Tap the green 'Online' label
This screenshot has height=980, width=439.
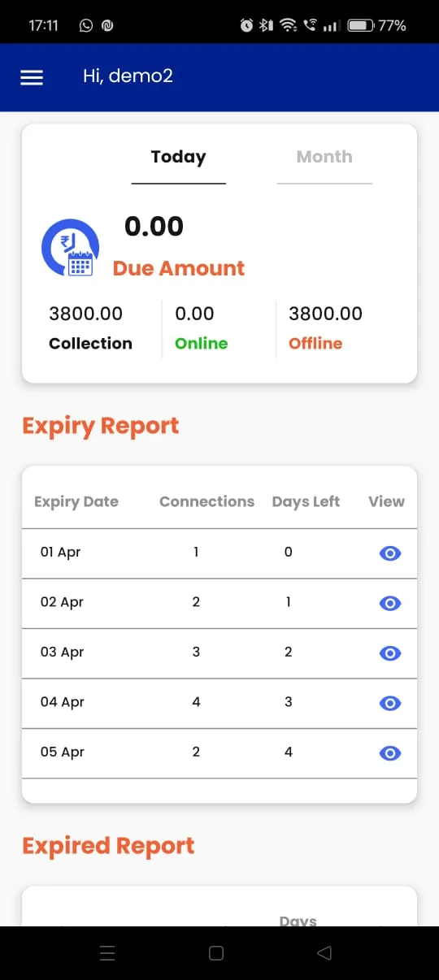point(201,344)
